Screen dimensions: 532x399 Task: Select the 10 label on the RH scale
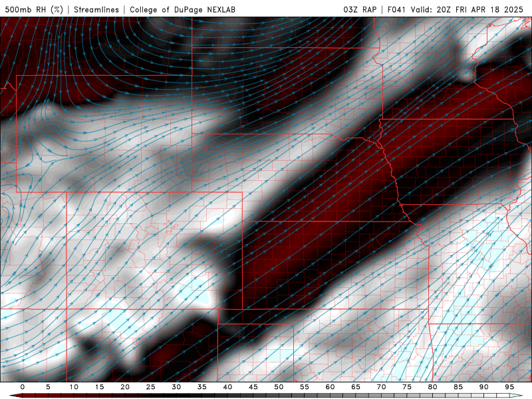(x=74, y=387)
